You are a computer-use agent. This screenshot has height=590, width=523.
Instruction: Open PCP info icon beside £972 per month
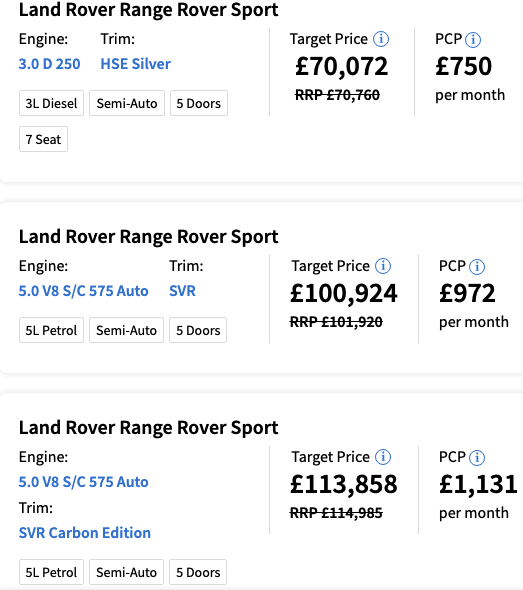pos(477,266)
